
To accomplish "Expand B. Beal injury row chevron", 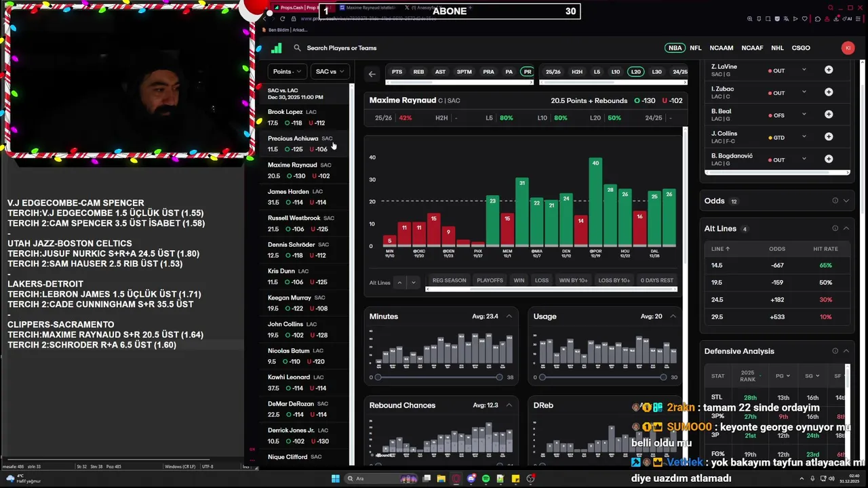I will (x=804, y=115).
